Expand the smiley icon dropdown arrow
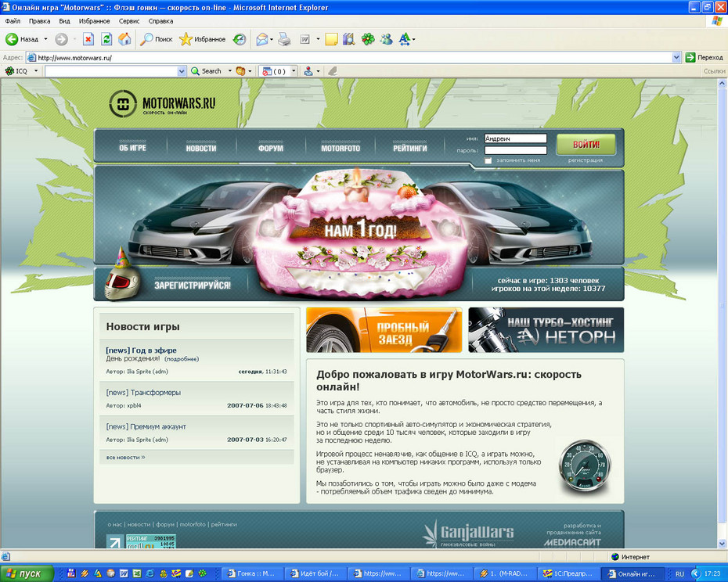This screenshot has width=728, height=582. click(250, 71)
